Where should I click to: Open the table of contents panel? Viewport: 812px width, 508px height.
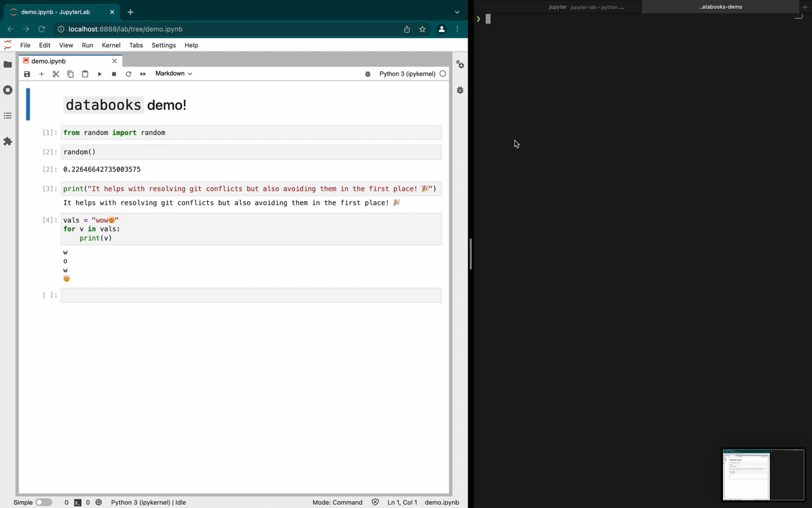pyautogui.click(x=8, y=115)
